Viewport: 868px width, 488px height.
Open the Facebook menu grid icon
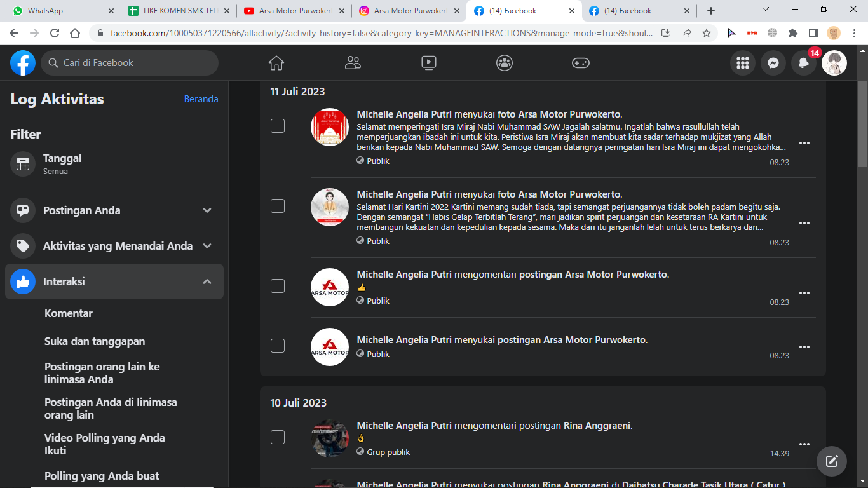pyautogui.click(x=742, y=63)
